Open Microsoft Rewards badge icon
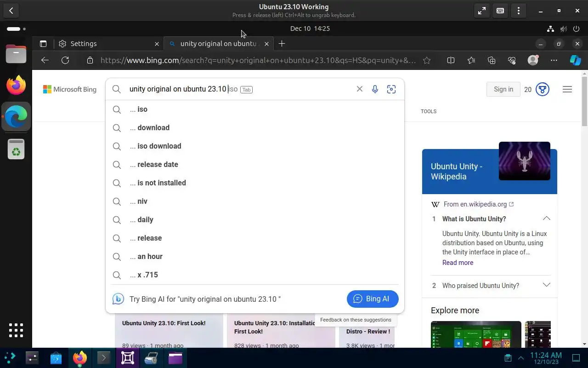Image resolution: width=588 pixels, height=368 pixels. (x=543, y=89)
